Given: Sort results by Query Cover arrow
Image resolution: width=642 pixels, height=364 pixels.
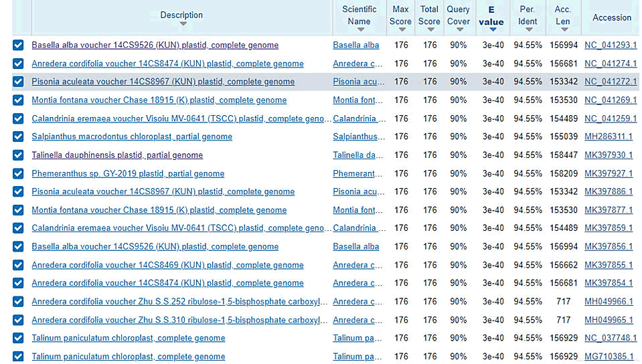Looking at the screenshot, I should pyautogui.click(x=459, y=30).
